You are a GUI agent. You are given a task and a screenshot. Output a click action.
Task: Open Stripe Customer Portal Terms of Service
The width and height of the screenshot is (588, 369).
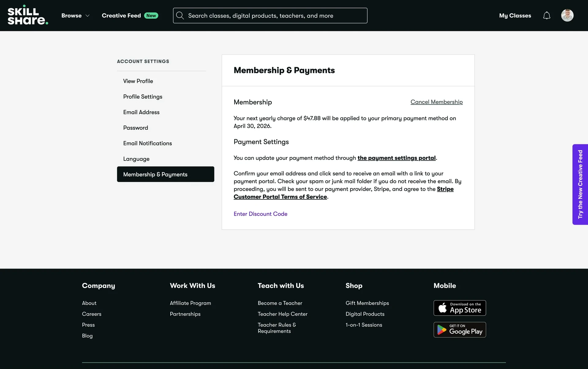344,193
